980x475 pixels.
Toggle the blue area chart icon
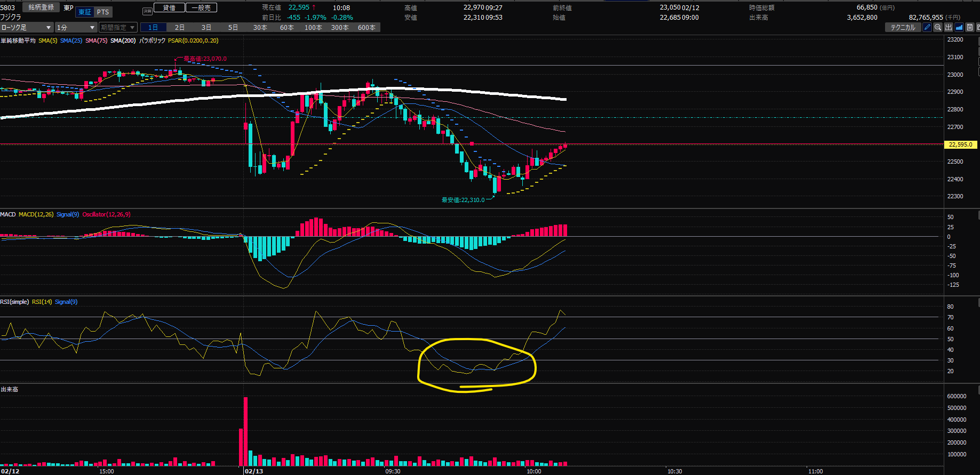(x=959, y=27)
